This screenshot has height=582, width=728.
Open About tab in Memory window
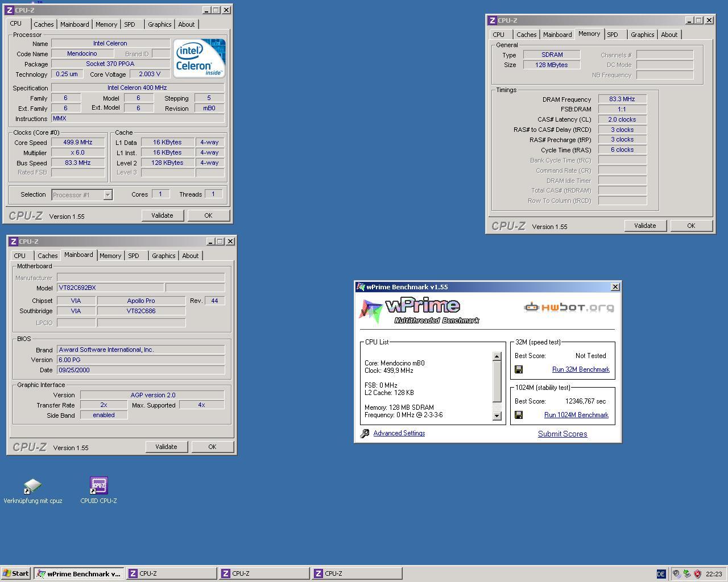pos(669,35)
